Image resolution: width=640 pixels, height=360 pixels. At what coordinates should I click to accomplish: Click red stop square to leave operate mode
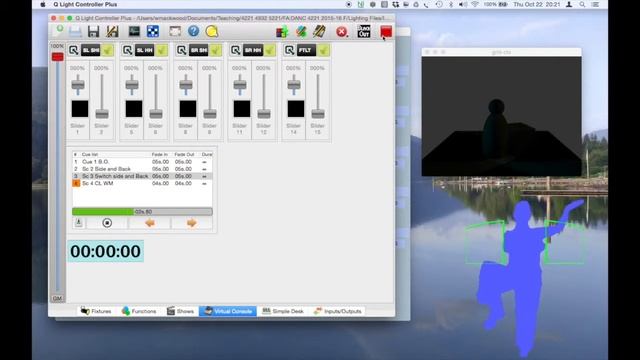tap(386, 31)
